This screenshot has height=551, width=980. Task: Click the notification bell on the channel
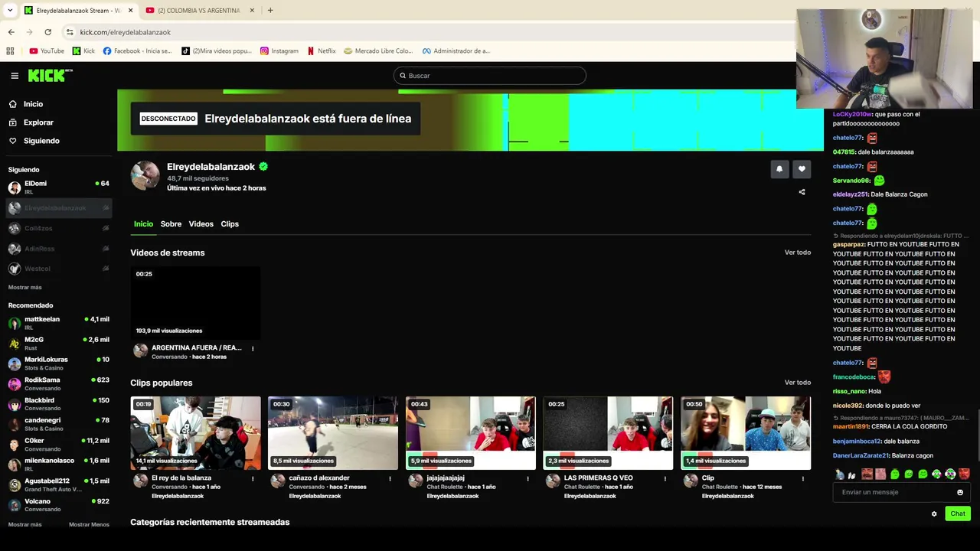779,169
